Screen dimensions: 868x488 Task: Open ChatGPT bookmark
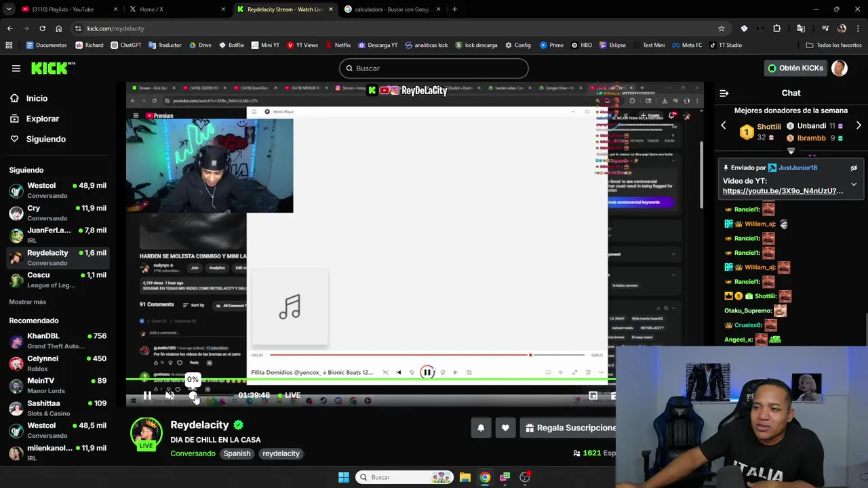pos(126,45)
